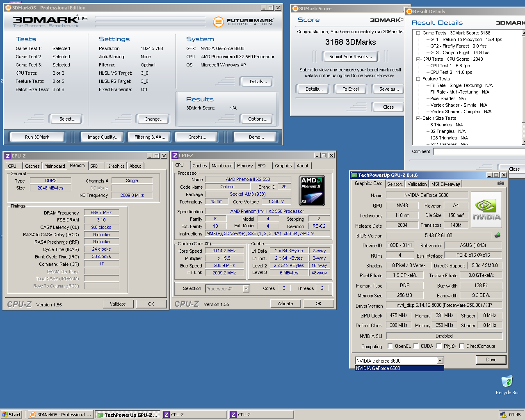Open the Processor #1 selection dropdown

pos(246,289)
